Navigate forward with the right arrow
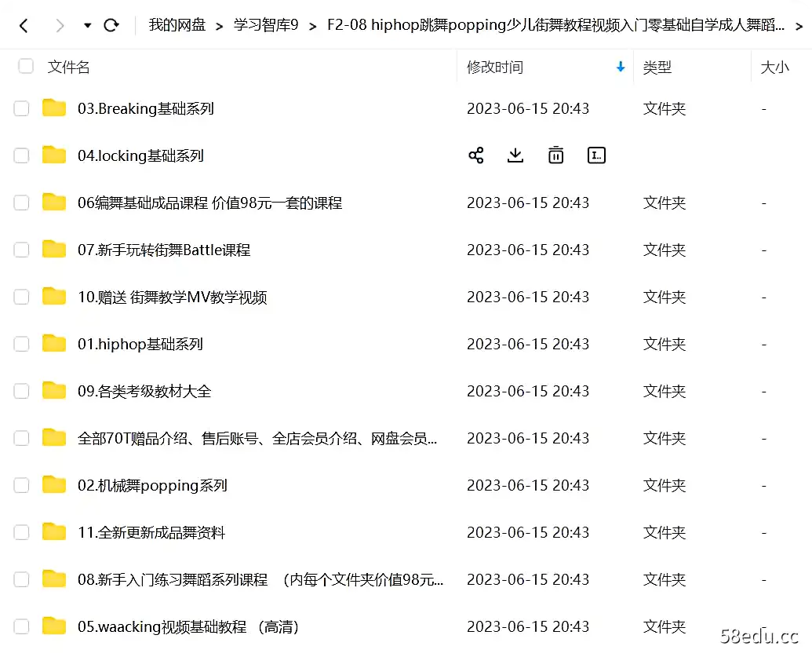Image resolution: width=812 pixels, height=657 pixels. [60, 24]
